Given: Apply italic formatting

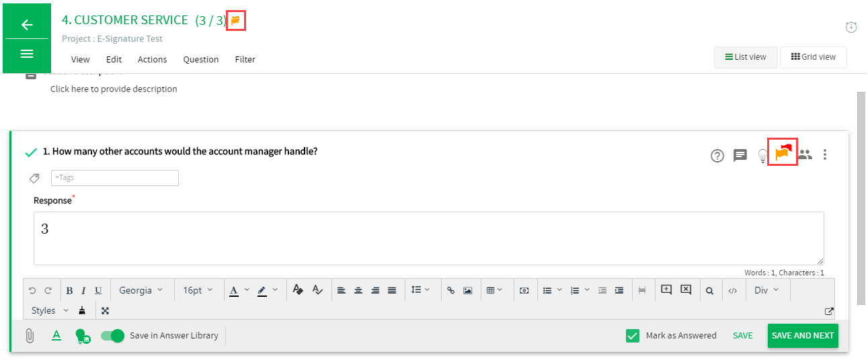Looking at the screenshot, I should [83, 290].
